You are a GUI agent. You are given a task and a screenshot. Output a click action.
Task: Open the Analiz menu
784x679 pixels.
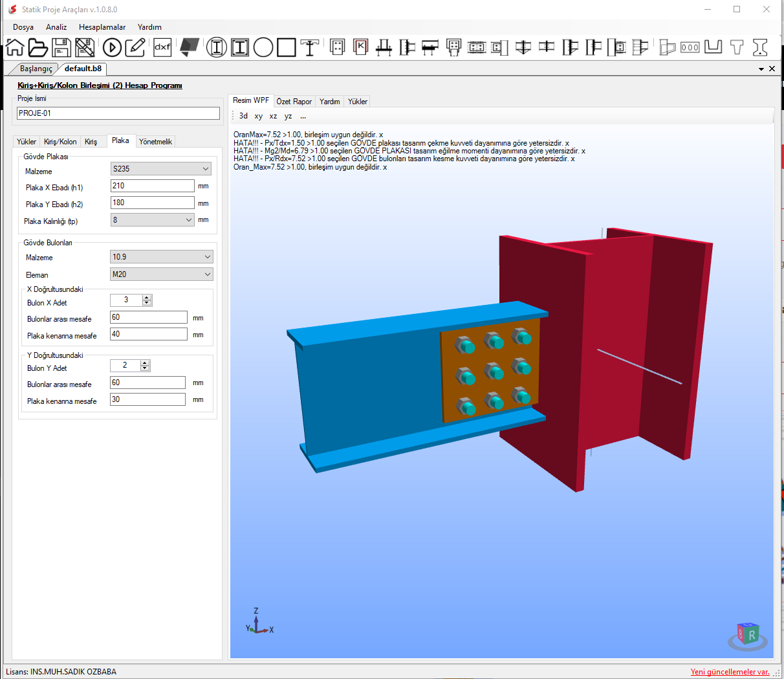tap(56, 27)
